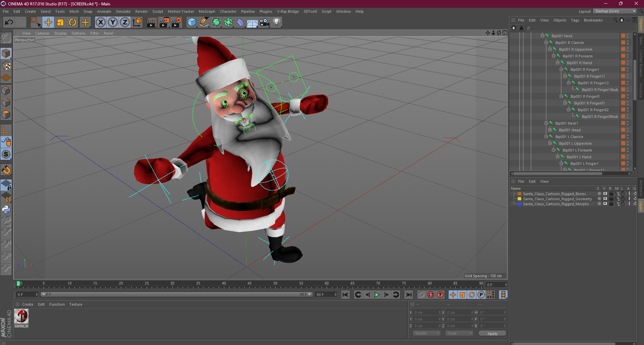Open viewport Cameras menu
Viewport: 644px width, 345px height.
pyautogui.click(x=42, y=33)
